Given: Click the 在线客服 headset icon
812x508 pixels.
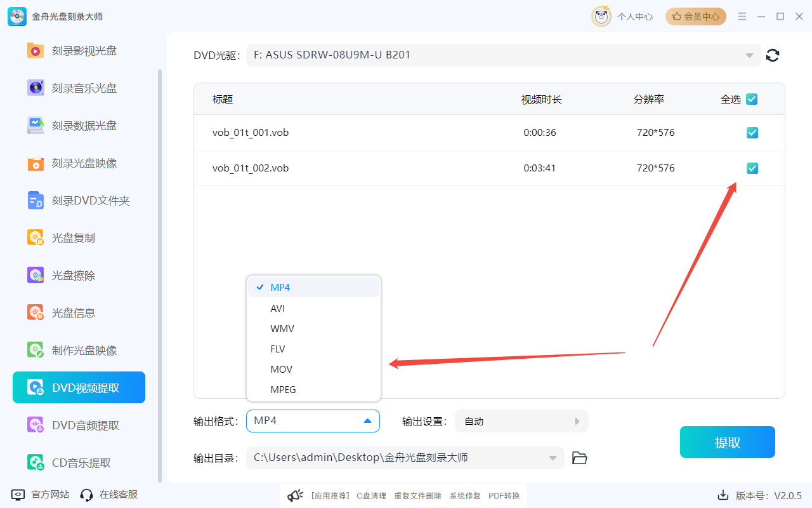Looking at the screenshot, I should pos(87,495).
